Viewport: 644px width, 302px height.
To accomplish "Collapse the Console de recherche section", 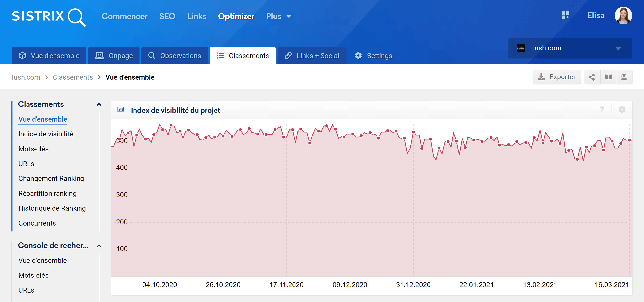I will (99, 246).
